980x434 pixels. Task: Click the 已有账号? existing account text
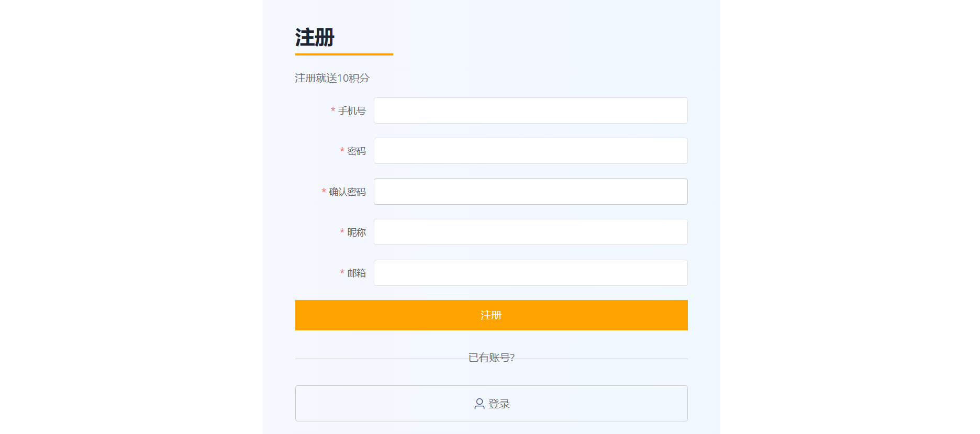point(491,359)
